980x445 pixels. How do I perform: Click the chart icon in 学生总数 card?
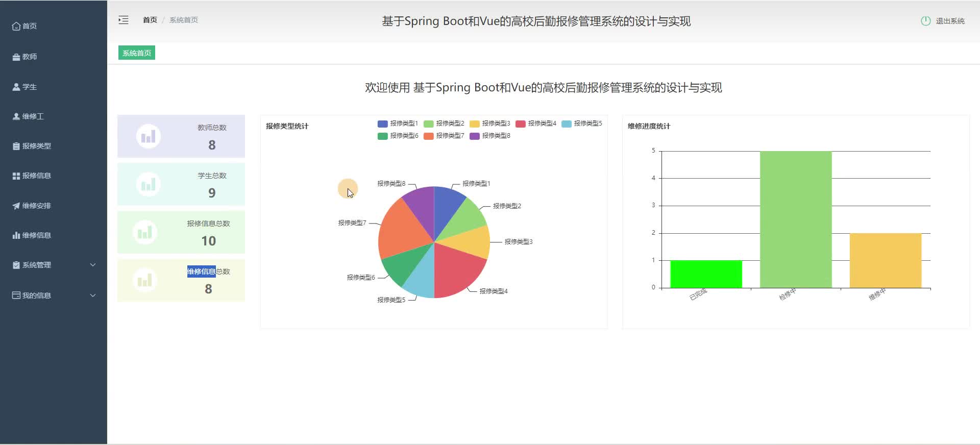(149, 184)
